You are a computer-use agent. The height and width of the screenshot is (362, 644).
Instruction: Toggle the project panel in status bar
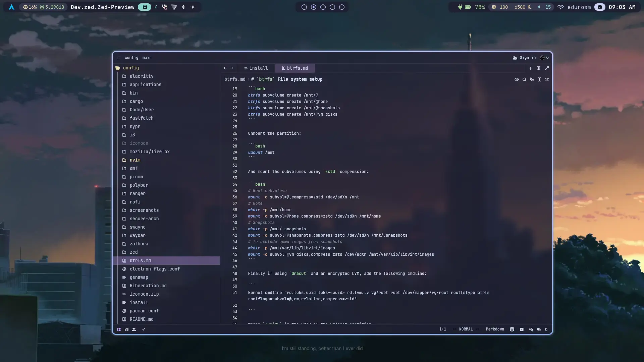pos(119,329)
